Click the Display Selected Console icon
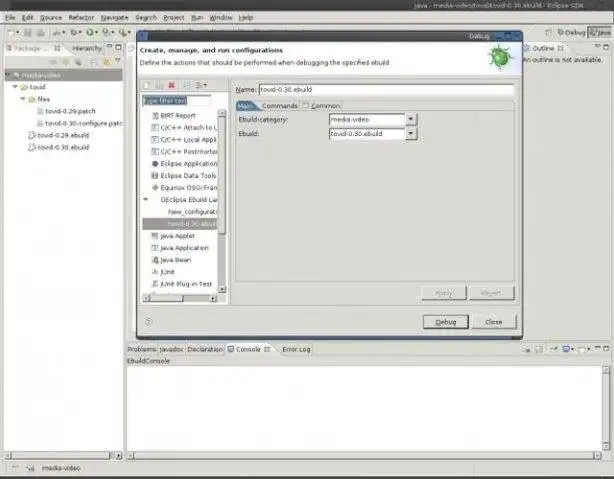The height and width of the screenshot is (479, 614). pyautogui.click(x=567, y=349)
